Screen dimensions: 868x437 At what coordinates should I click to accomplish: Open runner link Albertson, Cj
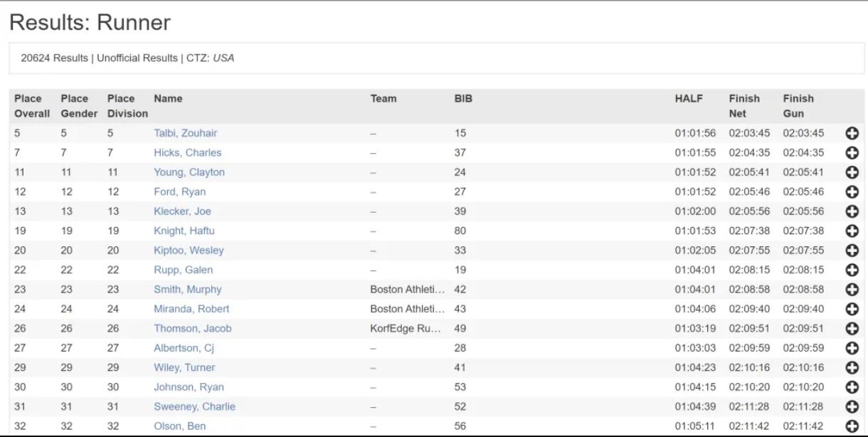[184, 348]
